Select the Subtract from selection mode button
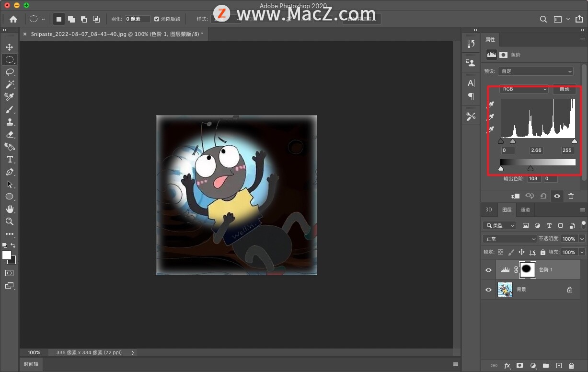Image resolution: width=588 pixels, height=372 pixels. tap(84, 19)
